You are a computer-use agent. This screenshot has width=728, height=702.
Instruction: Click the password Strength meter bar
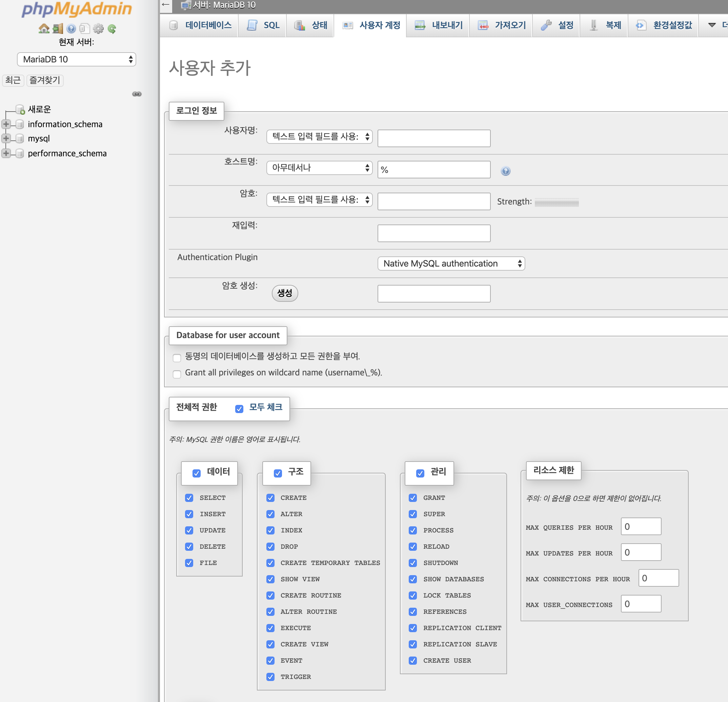557,202
